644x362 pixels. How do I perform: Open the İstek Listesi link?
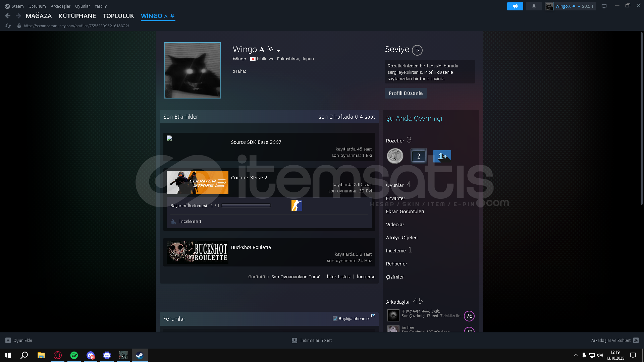tap(338, 277)
